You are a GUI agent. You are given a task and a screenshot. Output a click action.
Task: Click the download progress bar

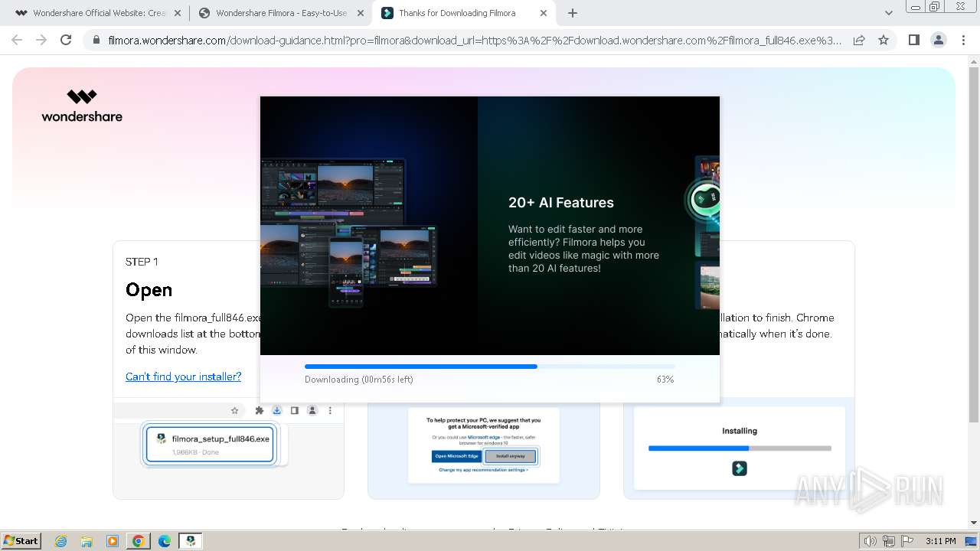click(489, 367)
